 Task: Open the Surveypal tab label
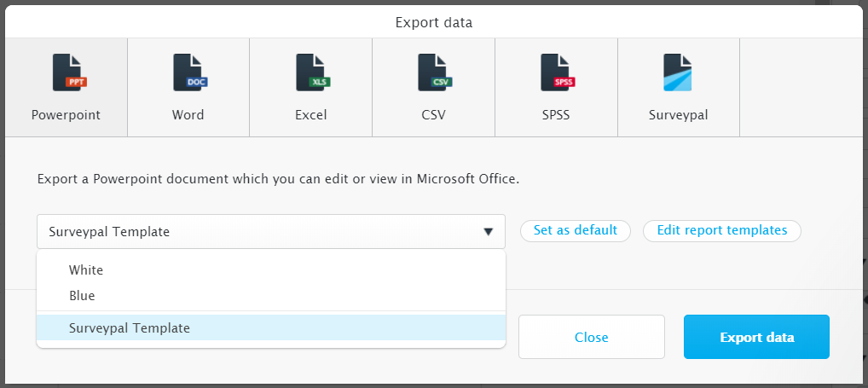pos(678,115)
